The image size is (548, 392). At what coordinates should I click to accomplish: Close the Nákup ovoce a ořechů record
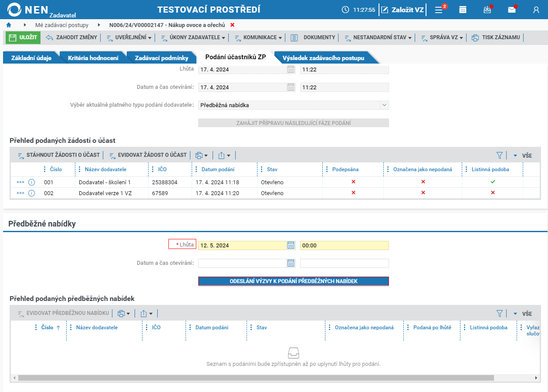point(232,25)
